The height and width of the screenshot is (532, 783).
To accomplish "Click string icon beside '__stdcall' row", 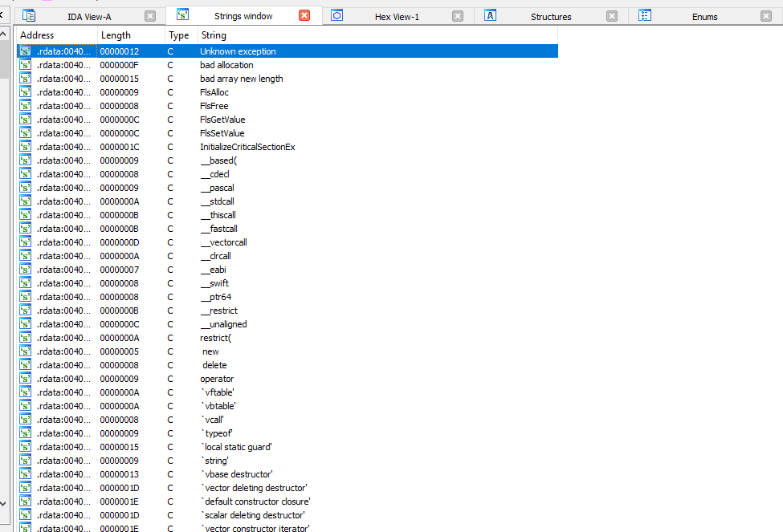I will [26, 201].
